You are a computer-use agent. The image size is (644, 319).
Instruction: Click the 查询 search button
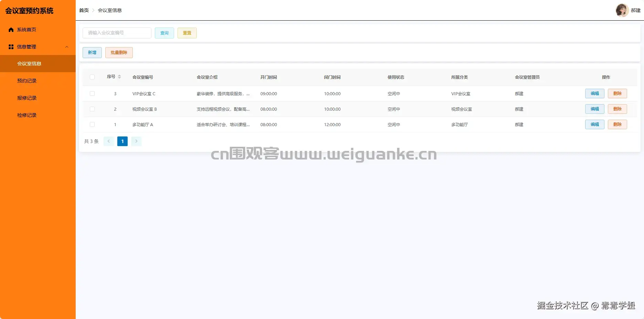(164, 33)
